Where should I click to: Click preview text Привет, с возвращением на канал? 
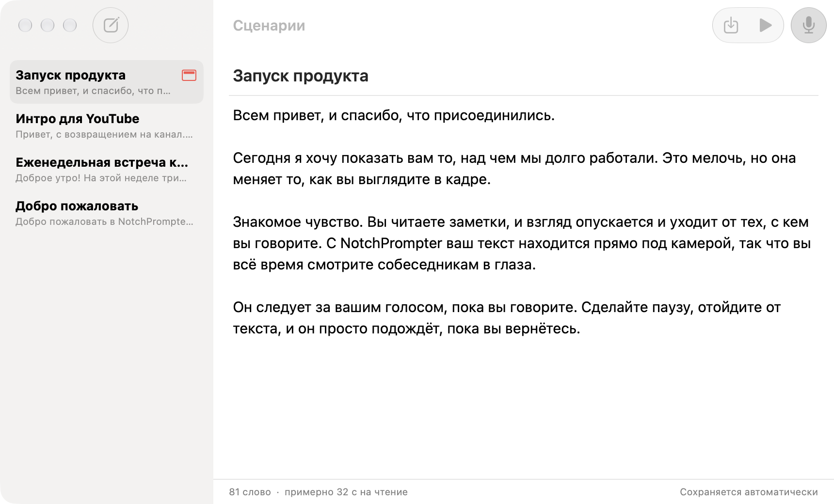104,134
